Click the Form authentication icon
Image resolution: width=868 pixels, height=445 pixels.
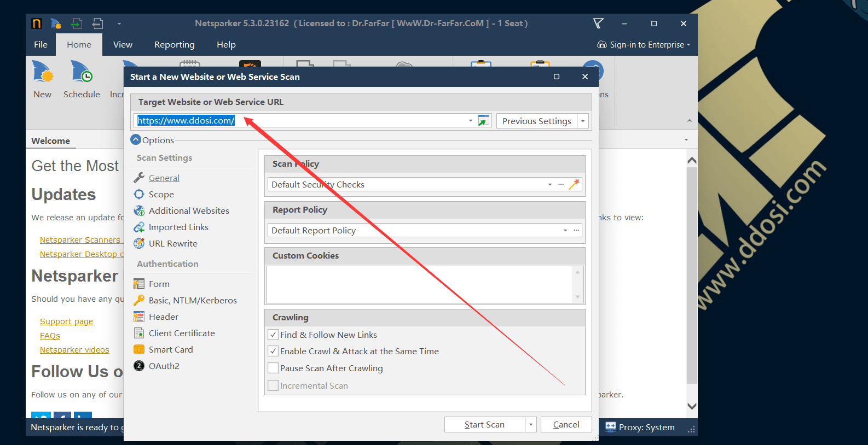tap(139, 284)
